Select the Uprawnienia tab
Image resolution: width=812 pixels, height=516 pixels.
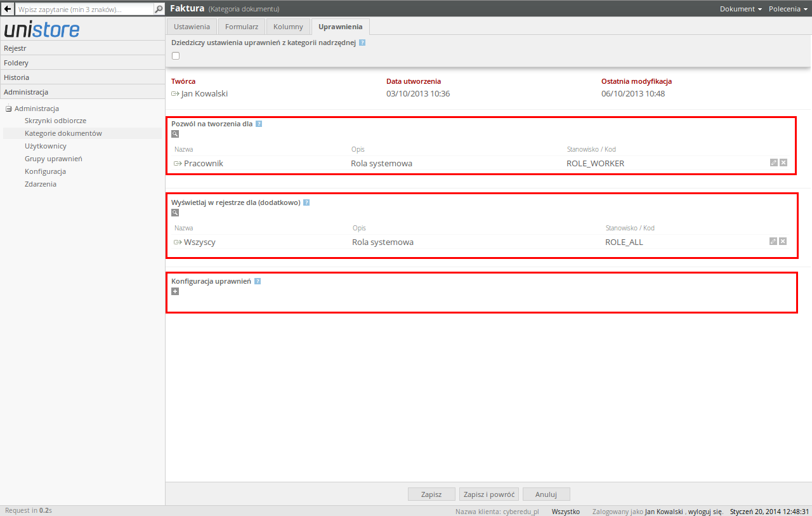pyautogui.click(x=341, y=27)
